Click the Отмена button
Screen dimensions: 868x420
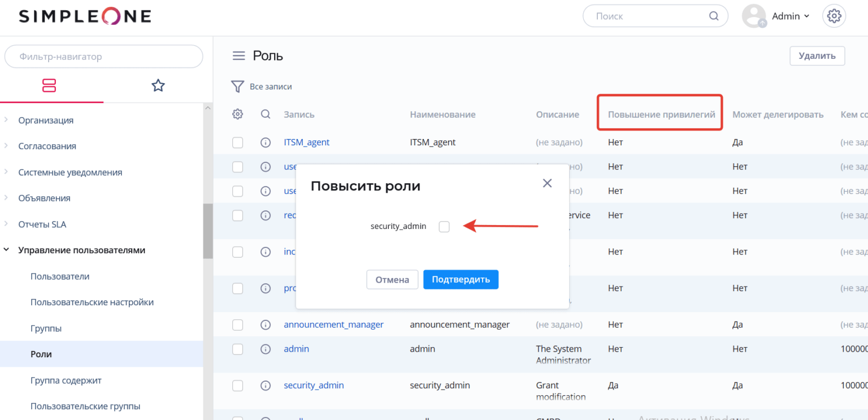[392, 279]
